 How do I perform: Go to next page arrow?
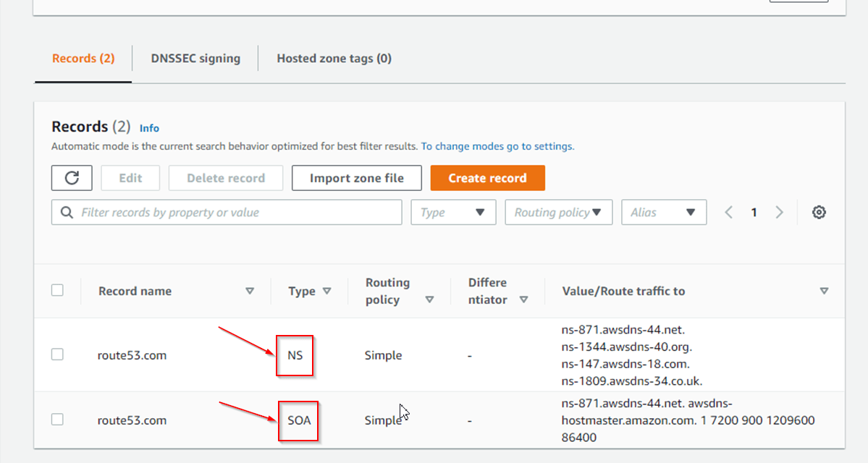(780, 212)
